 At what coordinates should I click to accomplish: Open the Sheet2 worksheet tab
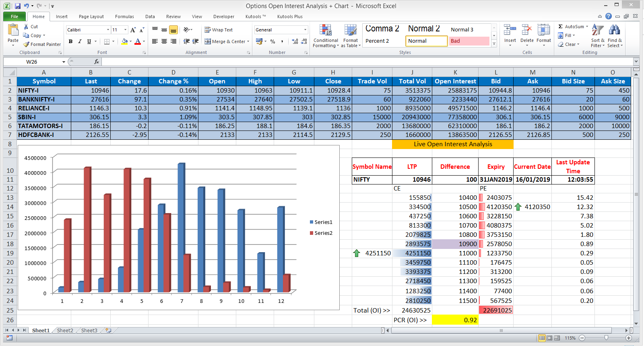65,330
